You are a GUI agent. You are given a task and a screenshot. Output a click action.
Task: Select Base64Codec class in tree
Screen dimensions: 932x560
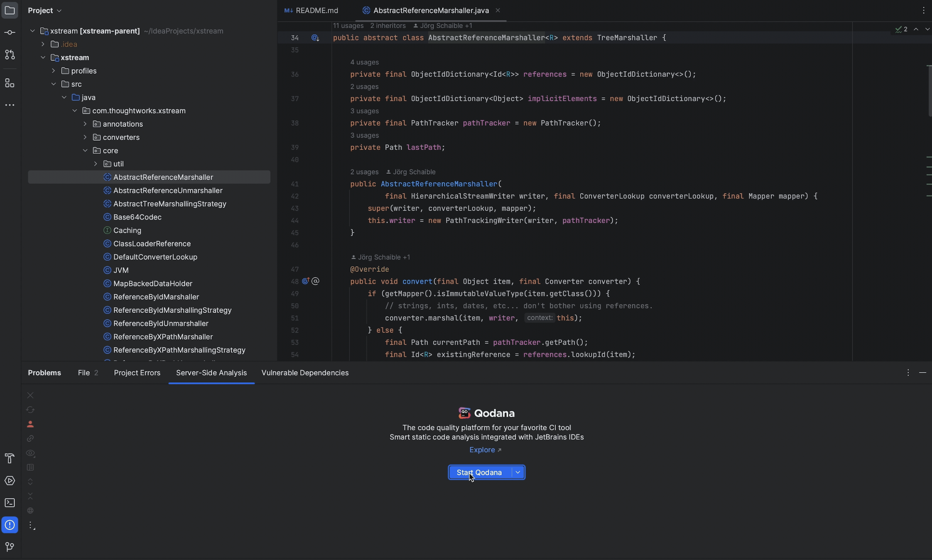point(149,217)
